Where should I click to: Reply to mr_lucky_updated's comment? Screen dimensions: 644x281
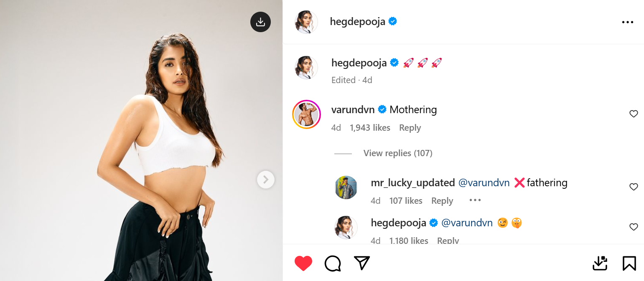pyautogui.click(x=442, y=201)
